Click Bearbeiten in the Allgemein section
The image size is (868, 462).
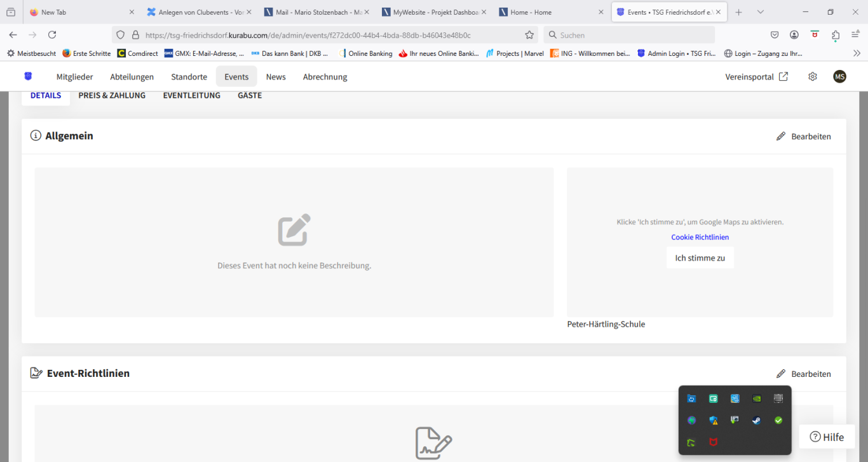point(803,136)
